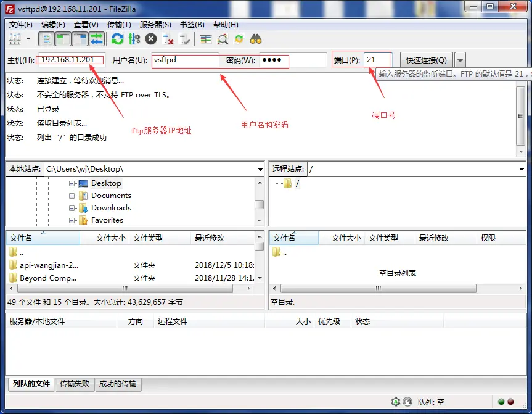The image size is (532, 414).
Task: Select the Beyond Comp... folder row
Action: (x=131, y=278)
